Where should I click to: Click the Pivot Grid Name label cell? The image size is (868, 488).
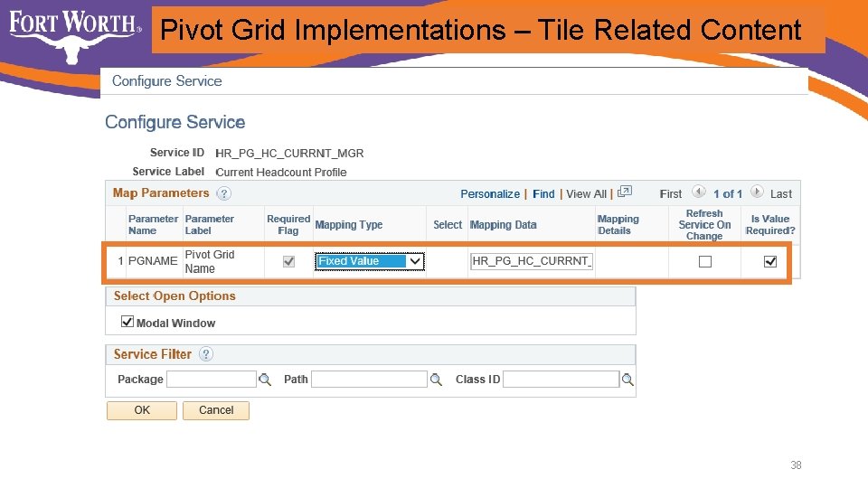pyautogui.click(x=210, y=262)
